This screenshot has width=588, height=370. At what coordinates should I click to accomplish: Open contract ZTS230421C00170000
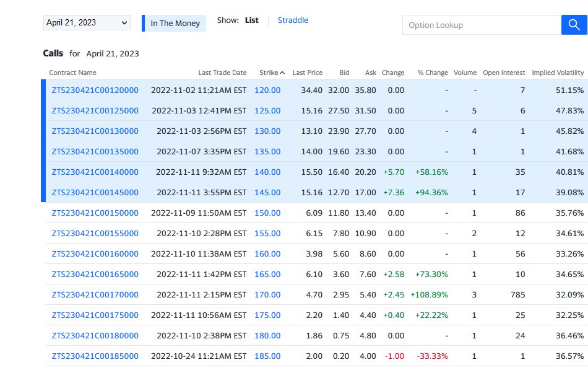click(95, 294)
